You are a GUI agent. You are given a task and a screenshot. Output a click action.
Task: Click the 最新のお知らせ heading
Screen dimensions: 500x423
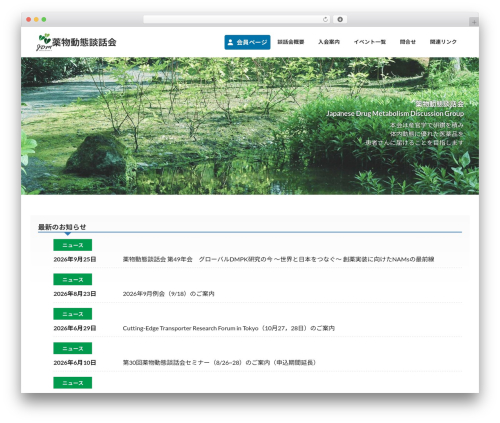[62, 227]
